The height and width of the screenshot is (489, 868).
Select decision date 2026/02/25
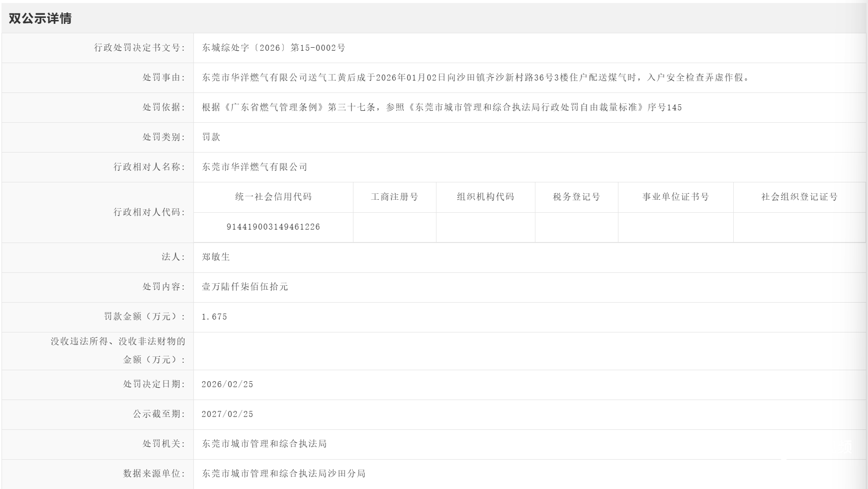click(228, 385)
